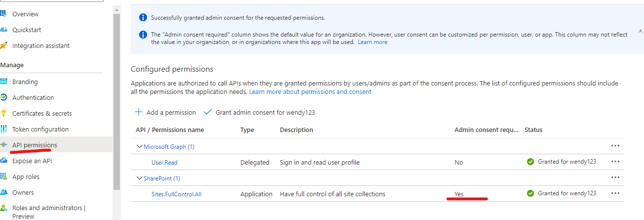
Task: Click the Certificates & secrets key icon
Action: tap(3, 113)
